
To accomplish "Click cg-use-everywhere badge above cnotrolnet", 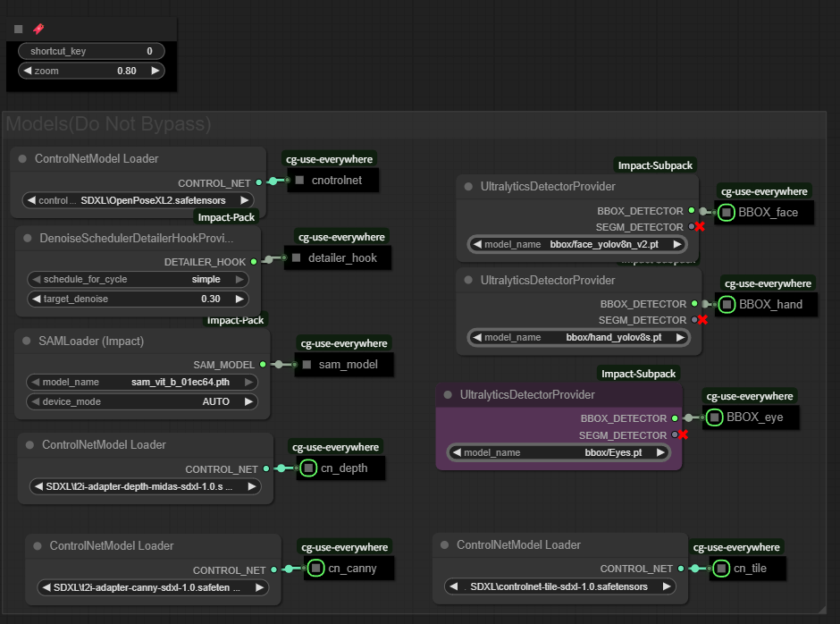I will [329, 159].
